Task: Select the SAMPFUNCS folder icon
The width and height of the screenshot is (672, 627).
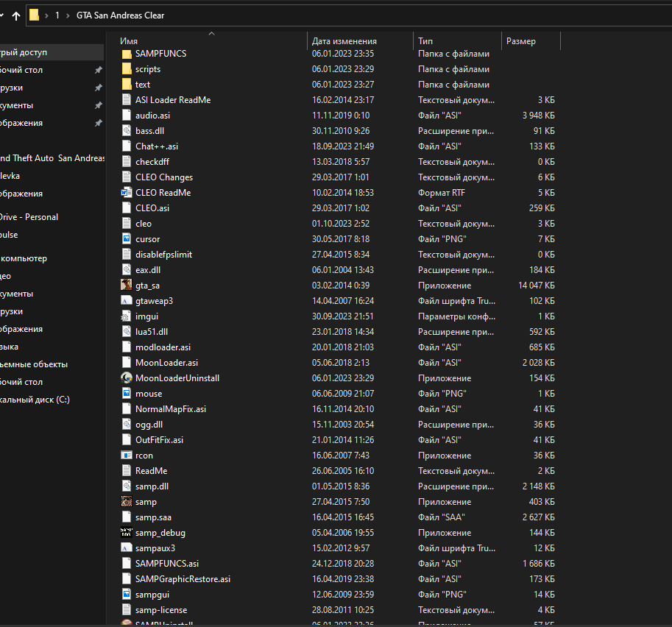Action: click(x=127, y=54)
